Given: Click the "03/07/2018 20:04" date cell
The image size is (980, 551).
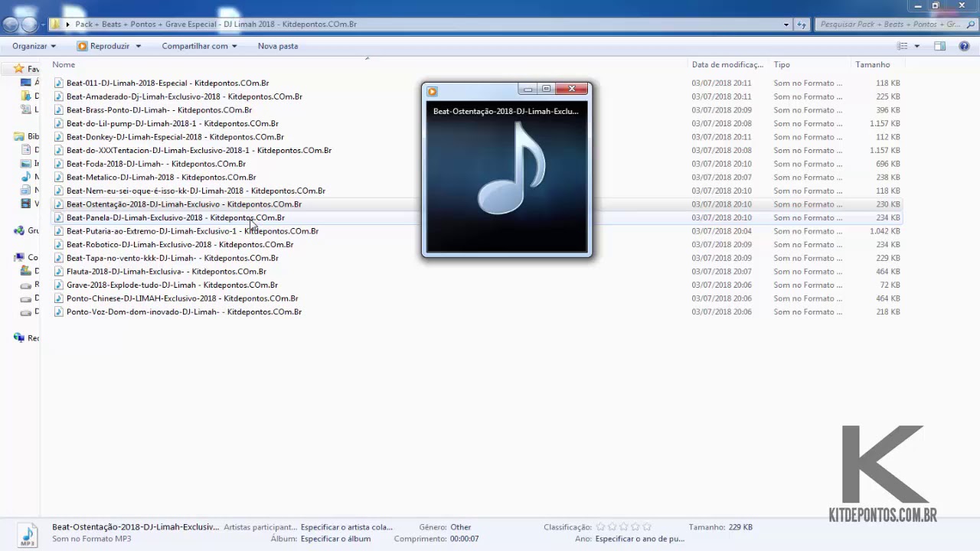Looking at the screenshot, I should tap(721, 231).
